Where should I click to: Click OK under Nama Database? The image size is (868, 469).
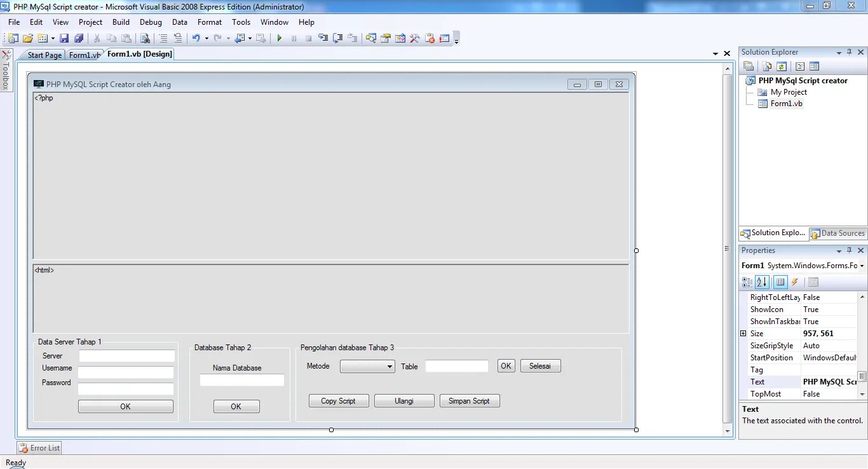[x=236, y=407]
